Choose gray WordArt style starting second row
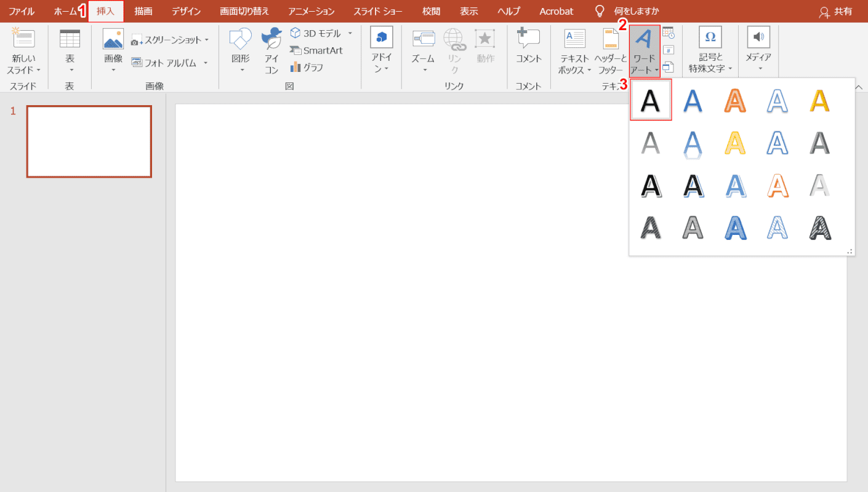Image resolution: width=868 pixels, height=492 pixels. tap(651, 143)
